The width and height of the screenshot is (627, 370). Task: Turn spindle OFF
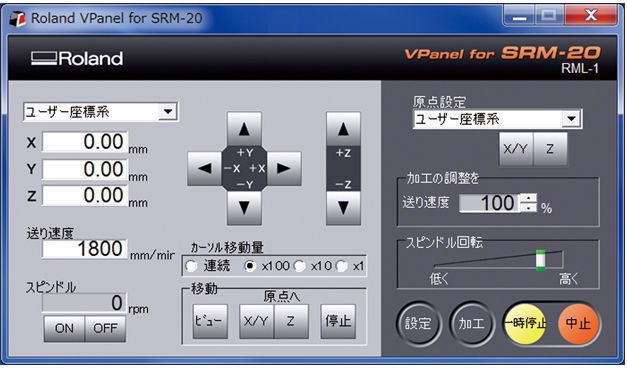105,328
